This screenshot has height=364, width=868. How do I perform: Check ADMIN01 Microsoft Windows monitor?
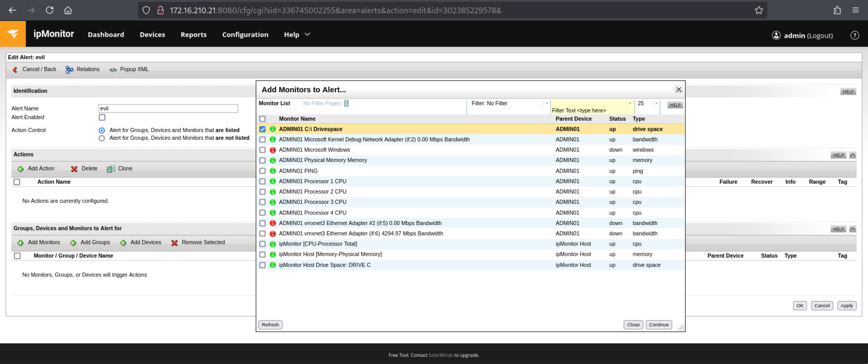point(262,150)
